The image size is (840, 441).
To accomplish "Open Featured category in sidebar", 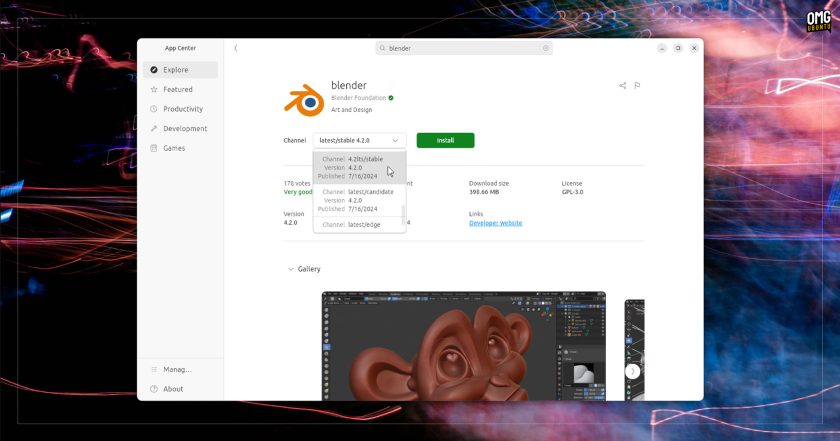I will tap(181, 89).
